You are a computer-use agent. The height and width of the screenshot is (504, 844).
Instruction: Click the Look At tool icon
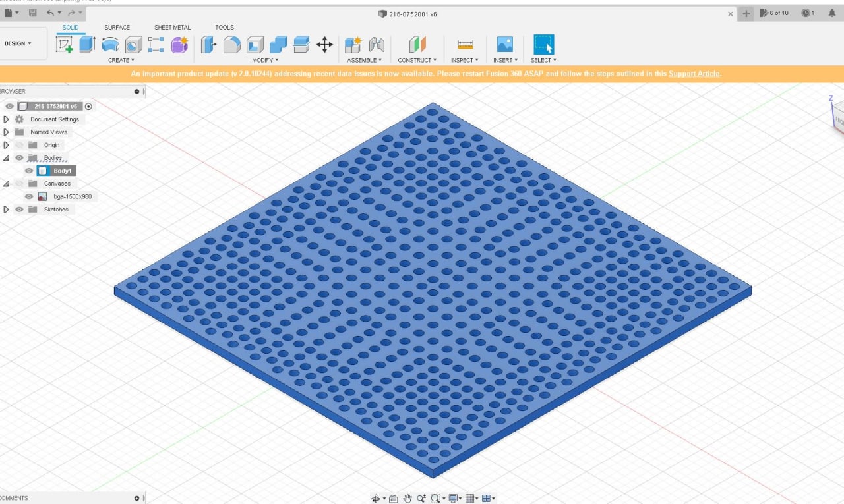pyautogui.click(x=394, y=499)
